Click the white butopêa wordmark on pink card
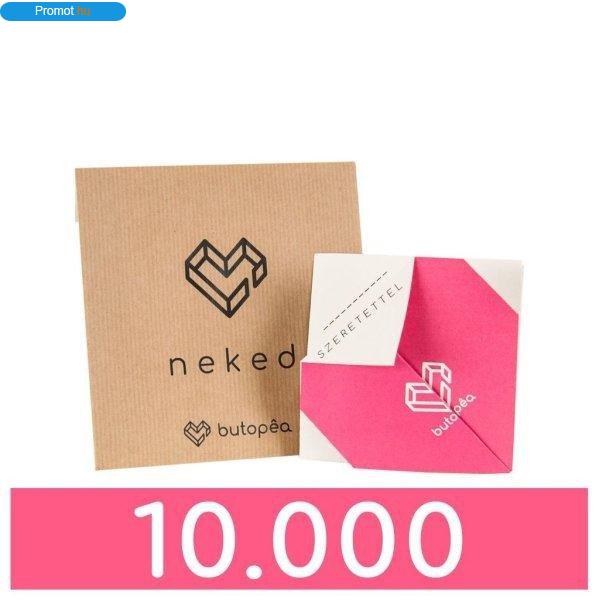599x600 pixels. click(x=455, y=416)
